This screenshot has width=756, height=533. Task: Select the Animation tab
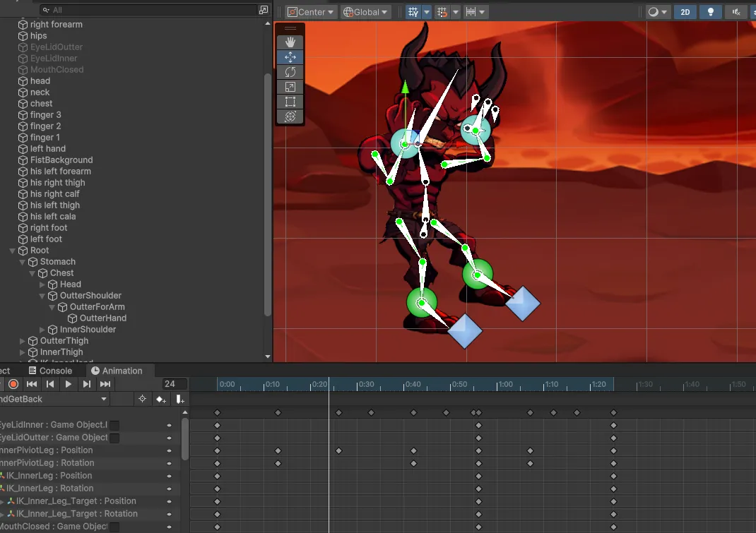click(117, 371)
